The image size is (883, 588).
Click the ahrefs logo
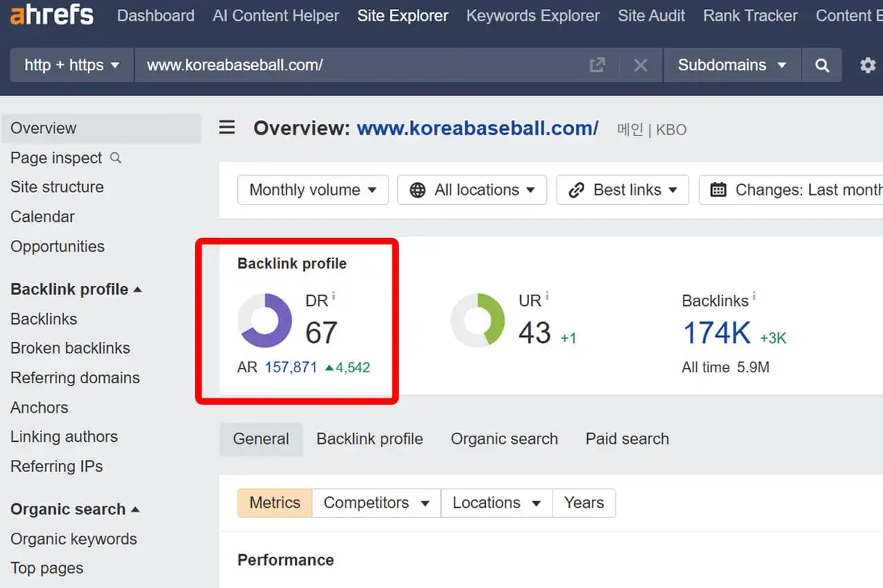52,15
